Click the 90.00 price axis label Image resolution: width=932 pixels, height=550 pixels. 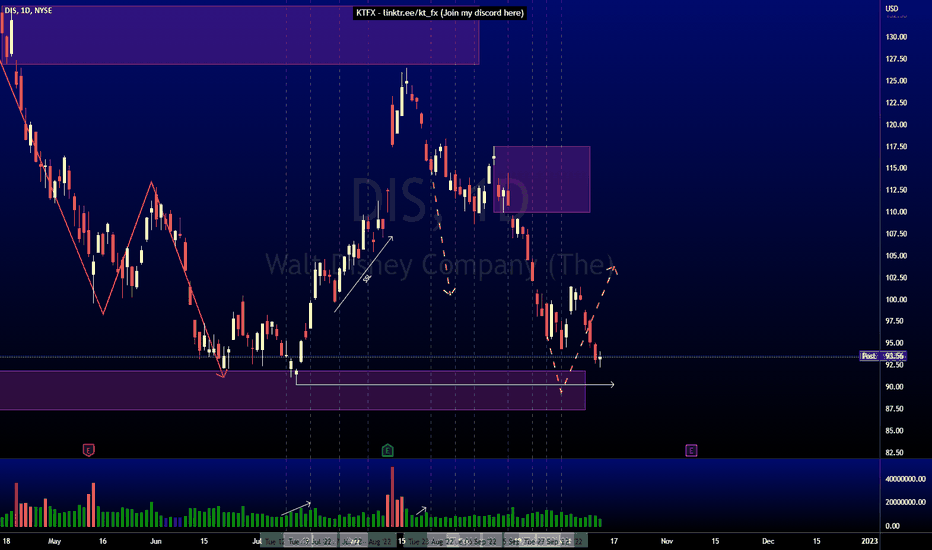tap(894, 387)
